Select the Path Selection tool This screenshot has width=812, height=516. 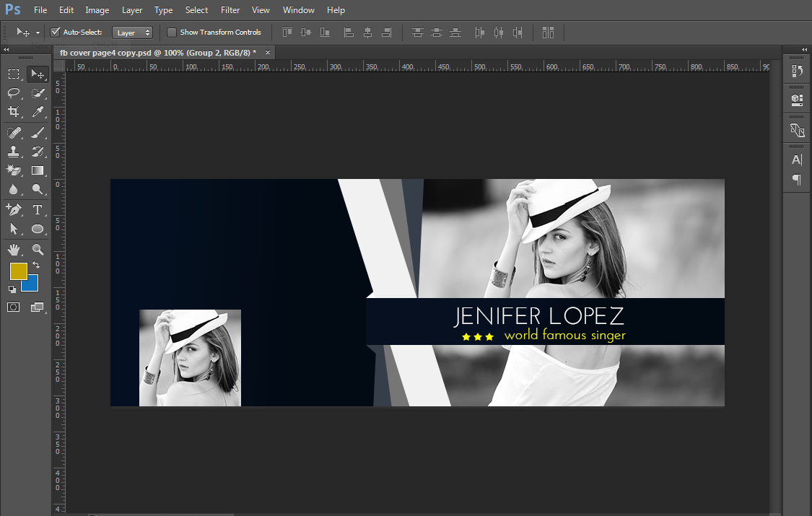click(14, 229)
